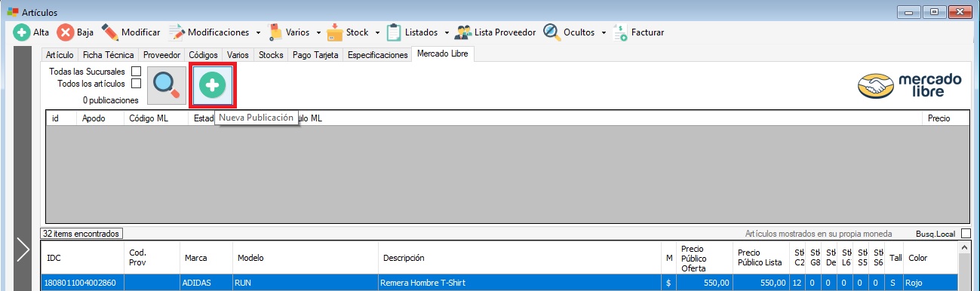The height and width of the screenshot is (291, 980).
Task: Toggle the Busq.Local checkbox
Action: tap(966, 234)
